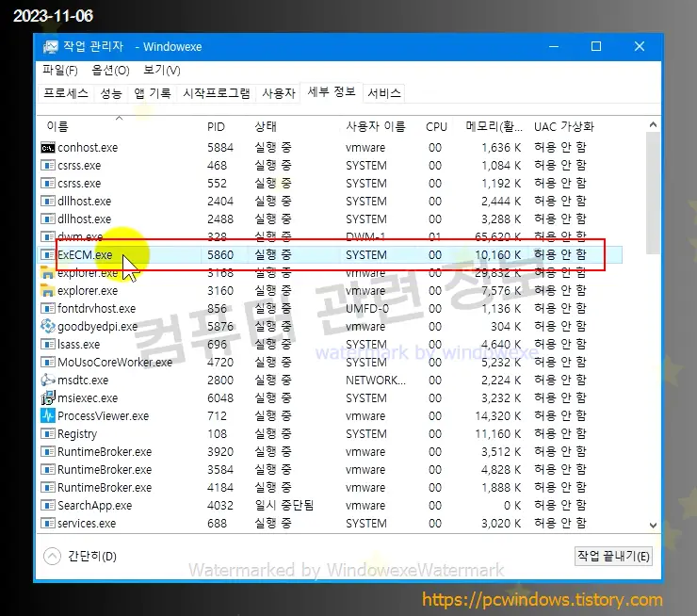Click the RuntimeBroker.exe icon PID 3584
The image size is (697, 616).
tap(47, 469)
